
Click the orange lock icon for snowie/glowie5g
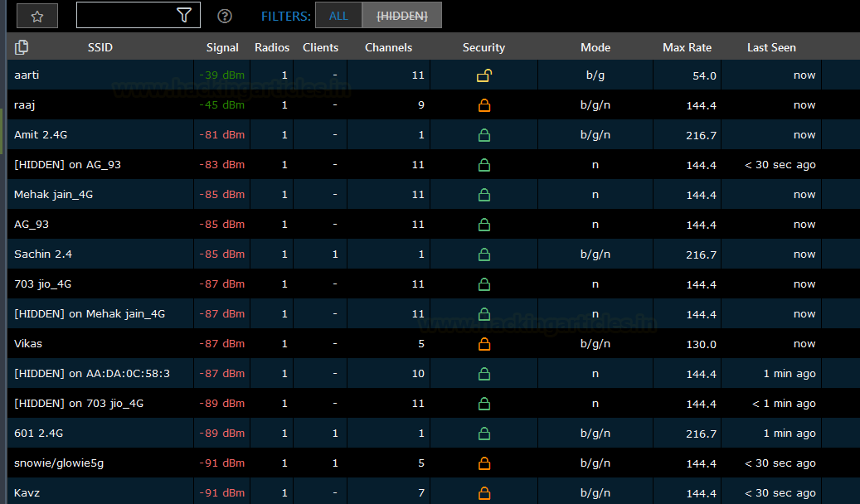pyautogui.click(x=484, y=463)
